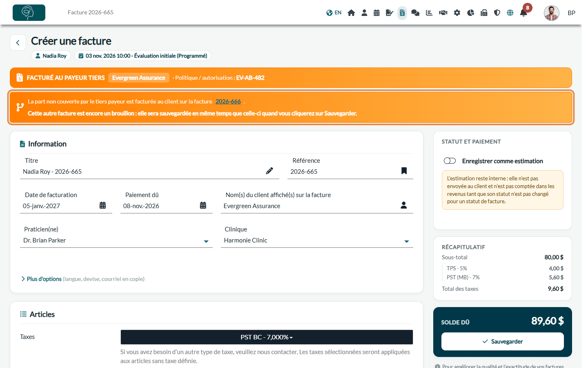Viewport: 588px width, 368px height.
Task: Open the calendar icon in top navigation
Action: point(376,13)
